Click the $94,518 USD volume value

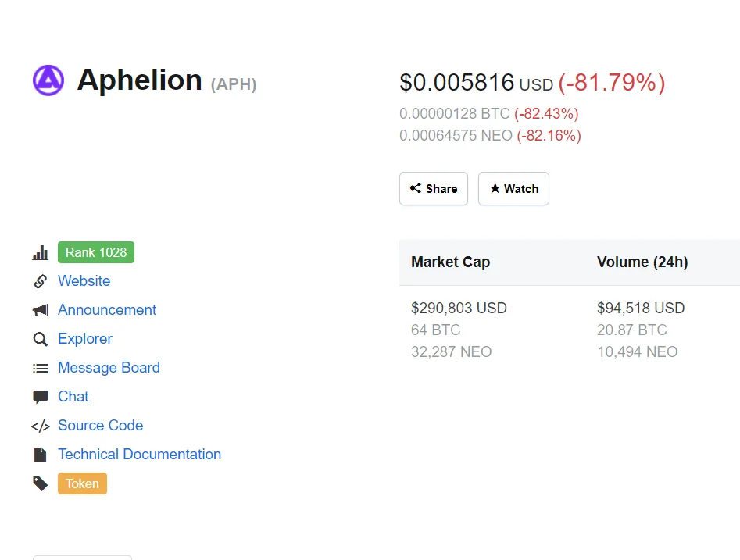tap(641, 308)
